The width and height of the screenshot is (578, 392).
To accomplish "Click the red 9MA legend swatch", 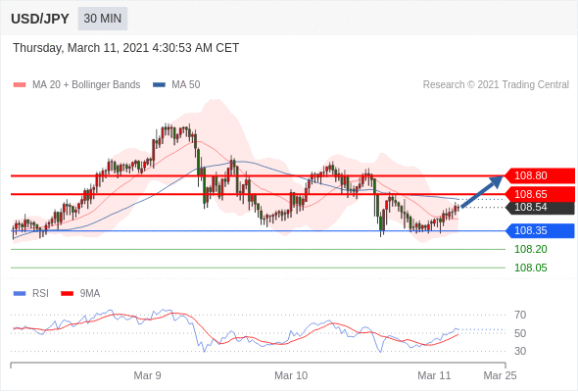I will pyautogui.click(x=67, y=294).
